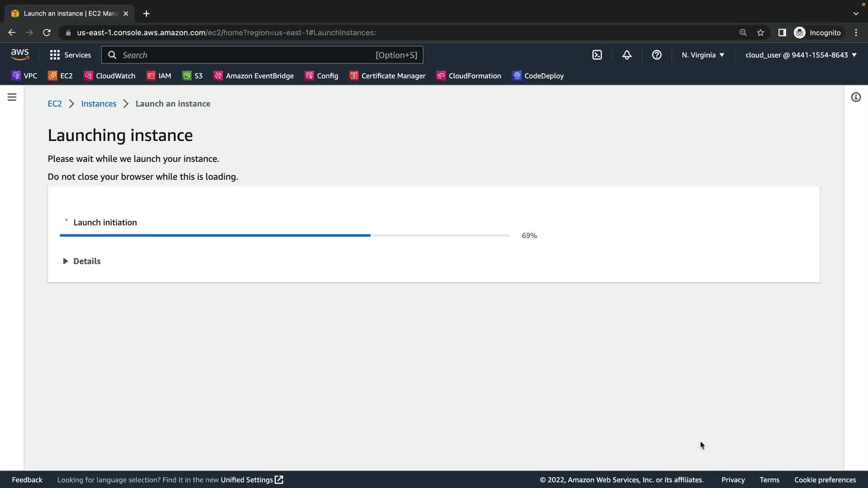Go to EC2 breadcrumb link
This screenshot has width=868, height=488.
[x=55, y=103]
